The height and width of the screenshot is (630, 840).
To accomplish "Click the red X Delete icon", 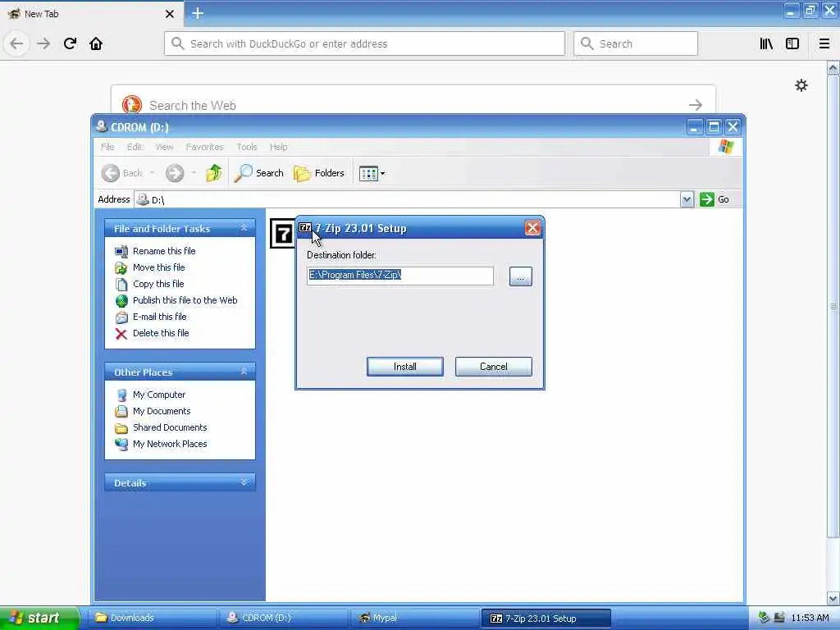I will point(121,334).
